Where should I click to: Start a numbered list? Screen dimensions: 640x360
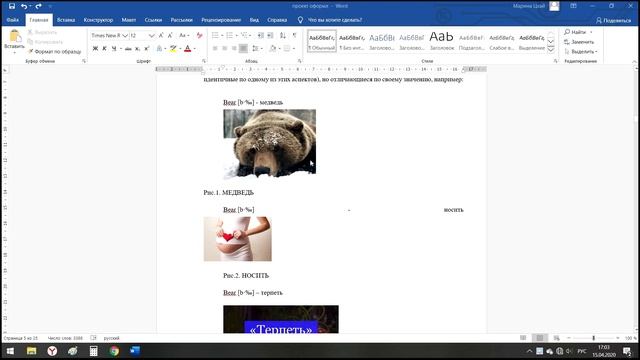(x=229, y=36)
